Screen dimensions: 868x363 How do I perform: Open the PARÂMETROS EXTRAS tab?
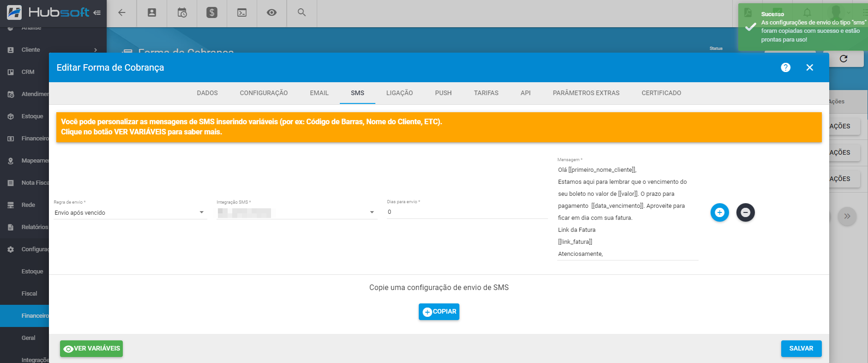(586, 93)
